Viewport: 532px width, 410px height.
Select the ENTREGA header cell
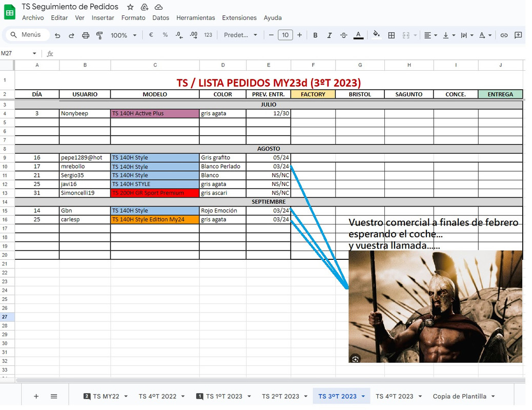[x=500, y=94]
